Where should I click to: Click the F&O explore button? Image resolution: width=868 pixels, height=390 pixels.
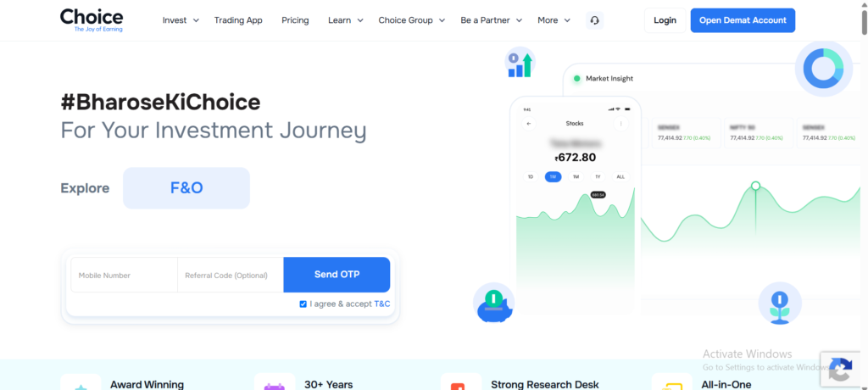click(186, 188)
